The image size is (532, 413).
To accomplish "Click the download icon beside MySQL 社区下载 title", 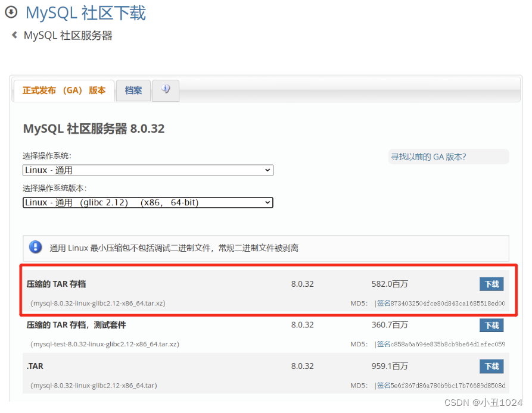I will pos(10,12).
